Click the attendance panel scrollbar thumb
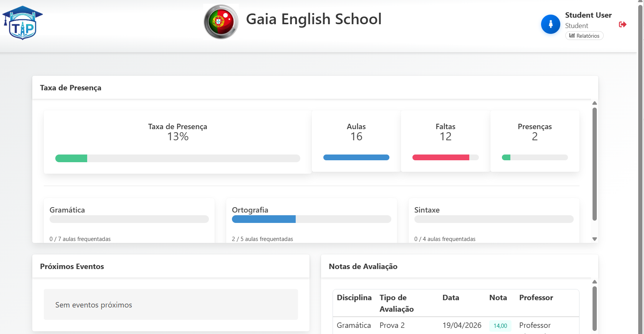644x334 pixels. click(x=594, y=164)
